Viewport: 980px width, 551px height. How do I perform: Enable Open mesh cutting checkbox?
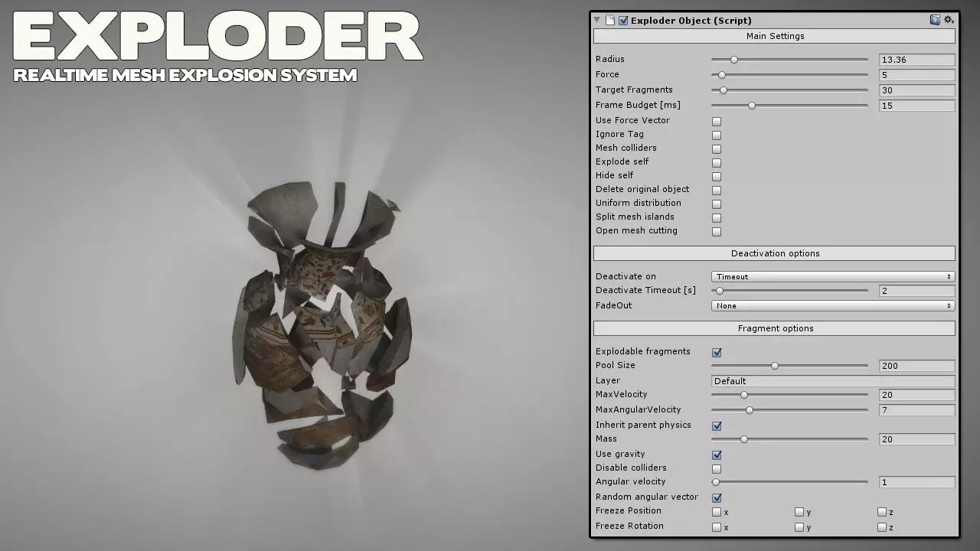click(717, 231)
